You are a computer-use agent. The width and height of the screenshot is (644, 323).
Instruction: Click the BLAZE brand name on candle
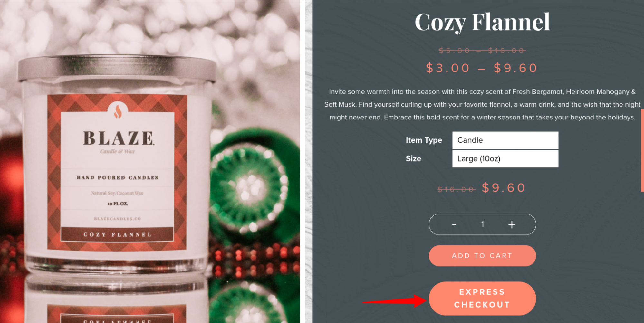point(119,138)
